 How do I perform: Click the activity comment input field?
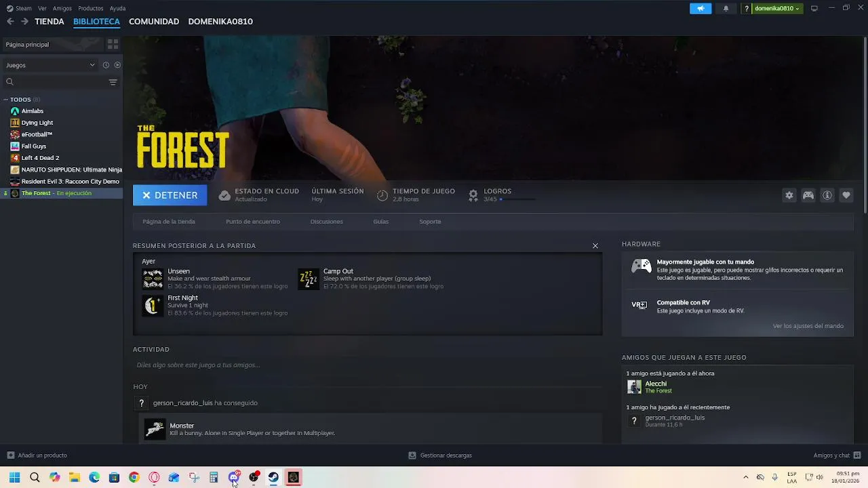(368, 365)
